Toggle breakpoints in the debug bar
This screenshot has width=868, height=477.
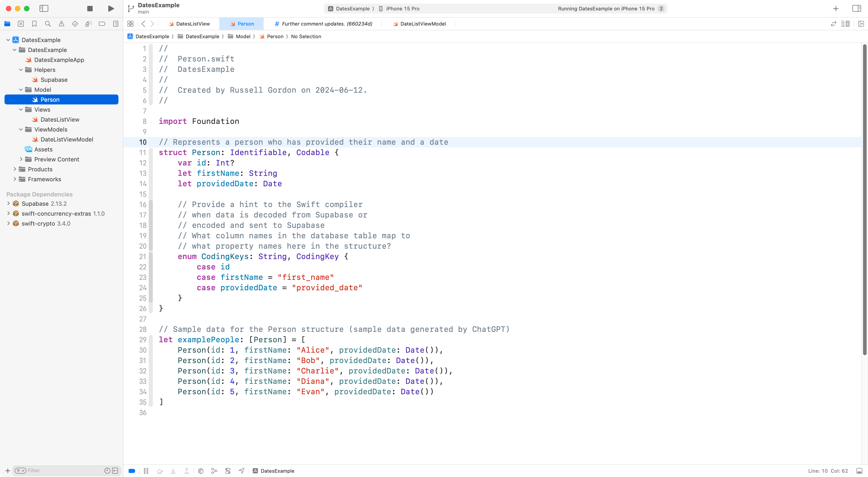132,471
